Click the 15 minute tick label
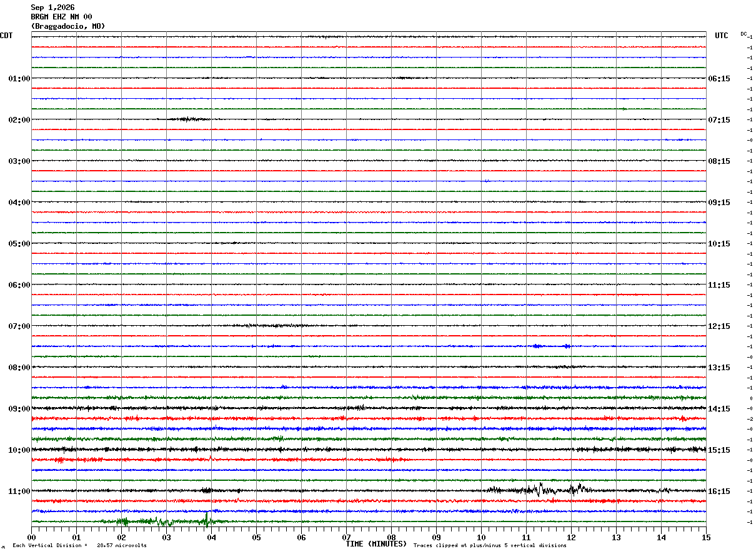This screenshot has width=756, height=554. [x=706, y=537]
